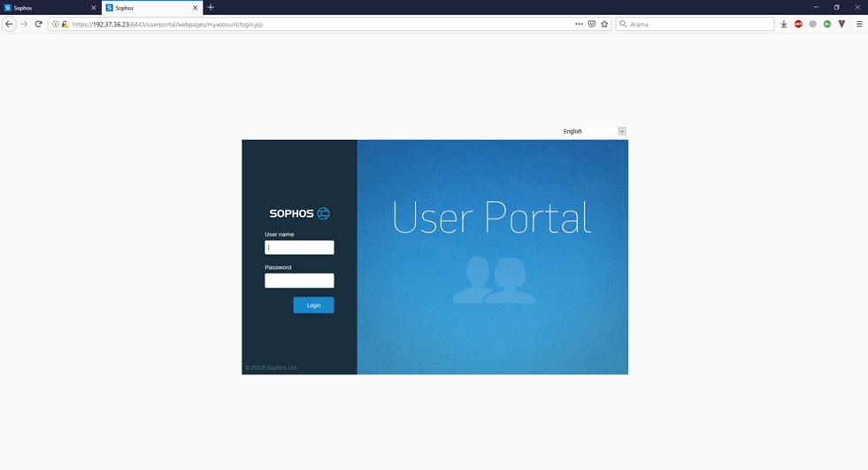Open the Downloads arrow icon
The height and width of the screenshot is (470, 868).
(x=784, y=24)
